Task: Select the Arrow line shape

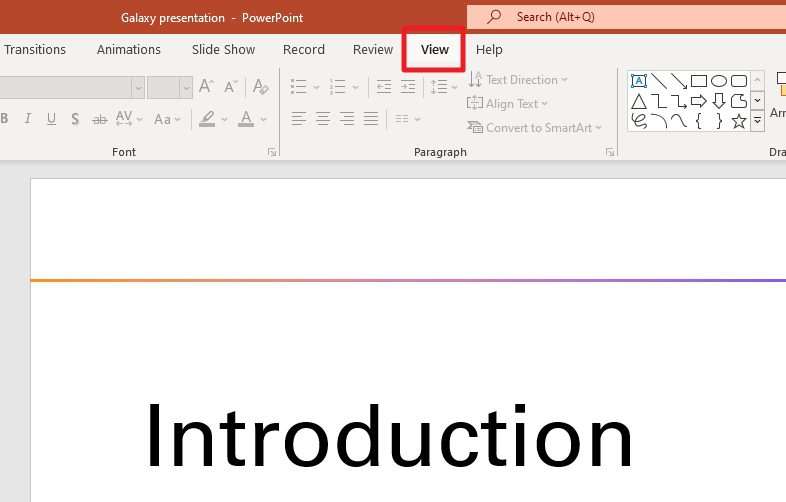Action: click(679, 81)
